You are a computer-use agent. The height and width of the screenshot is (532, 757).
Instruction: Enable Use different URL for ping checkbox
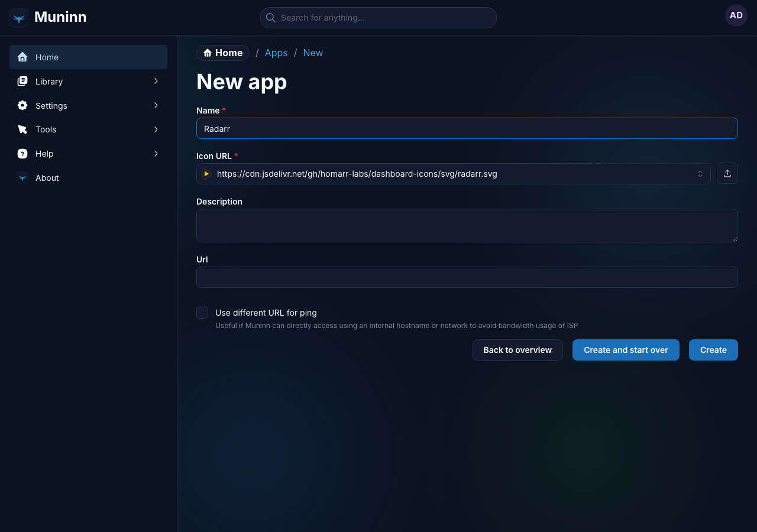(x=202, y=313)
